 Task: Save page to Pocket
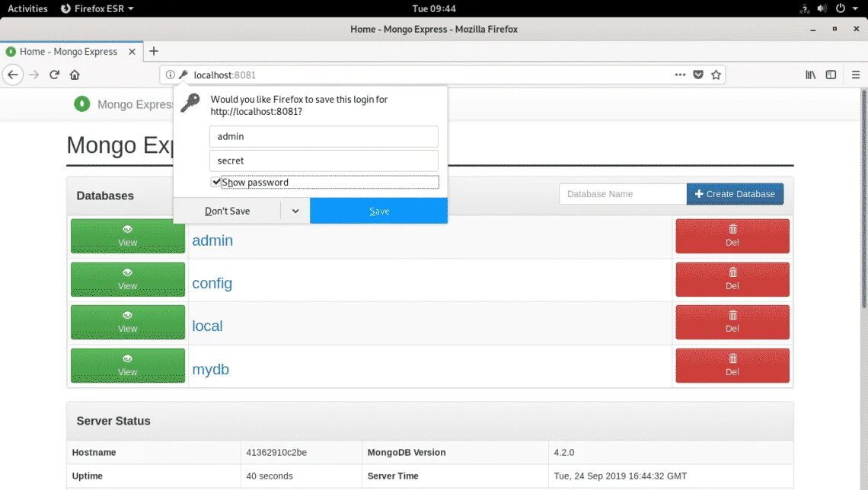tap(698, 75)
